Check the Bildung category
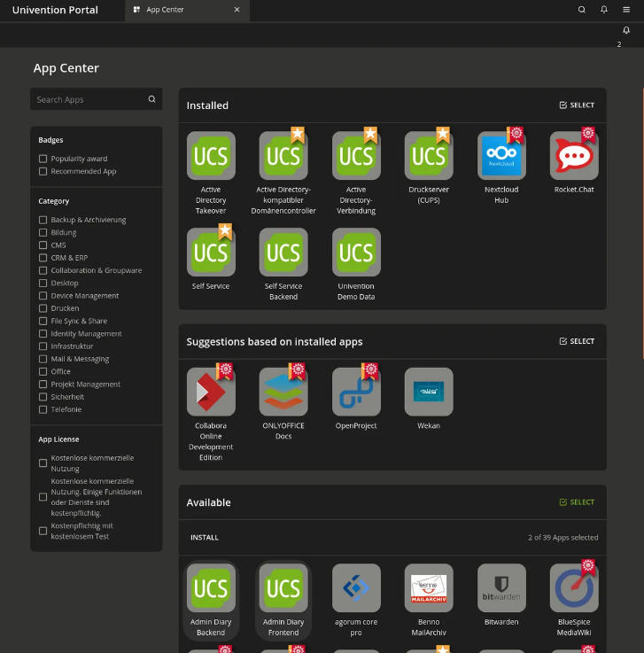Screen dimensions: 644x653 coord(43,232)
